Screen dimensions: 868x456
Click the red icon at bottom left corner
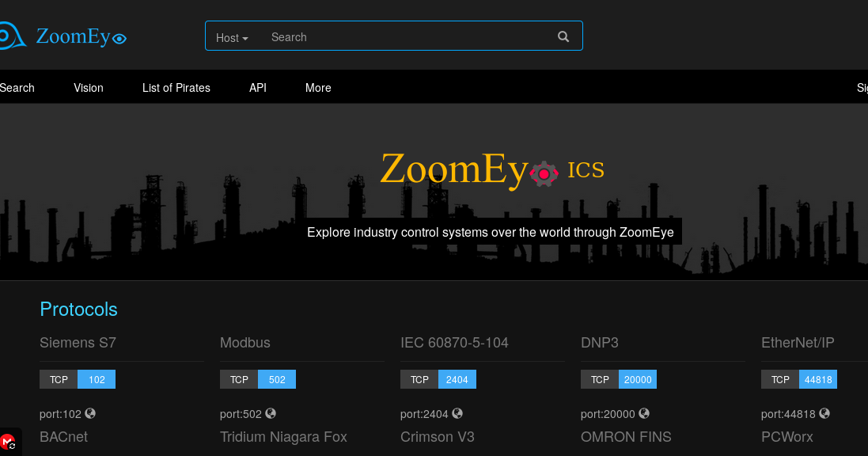7,441
